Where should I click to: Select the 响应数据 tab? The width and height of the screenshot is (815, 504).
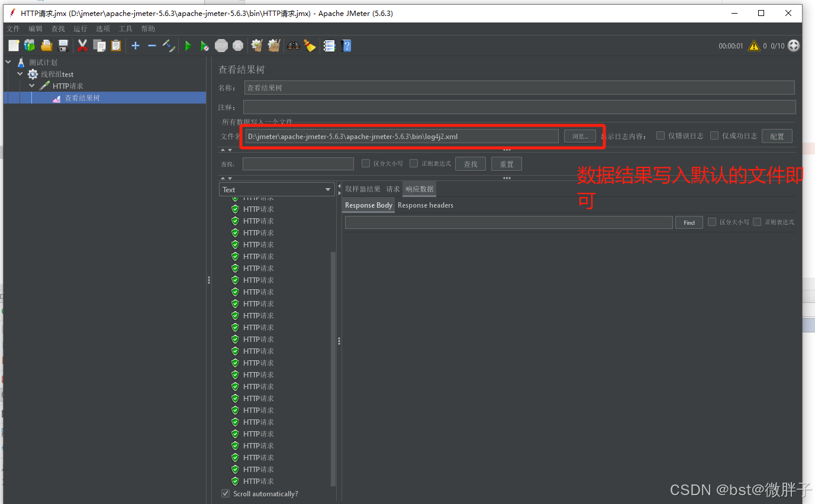(420, 189)
